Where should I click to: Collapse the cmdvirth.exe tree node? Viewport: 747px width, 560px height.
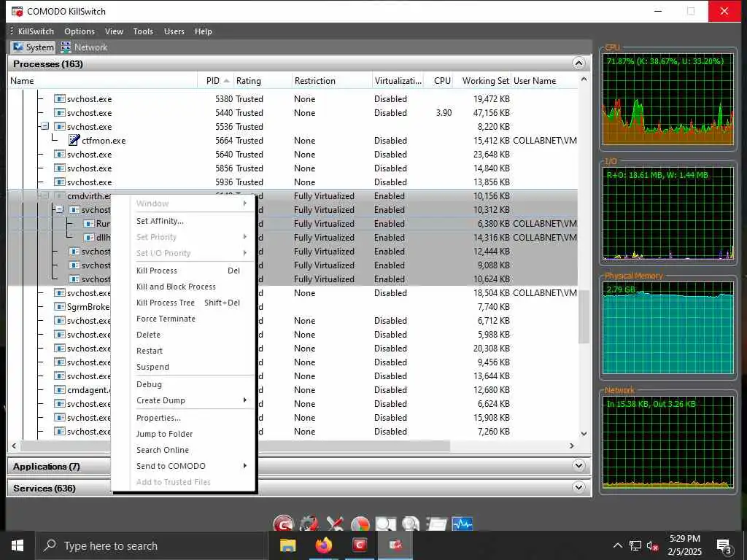click(x=44, y=195)
